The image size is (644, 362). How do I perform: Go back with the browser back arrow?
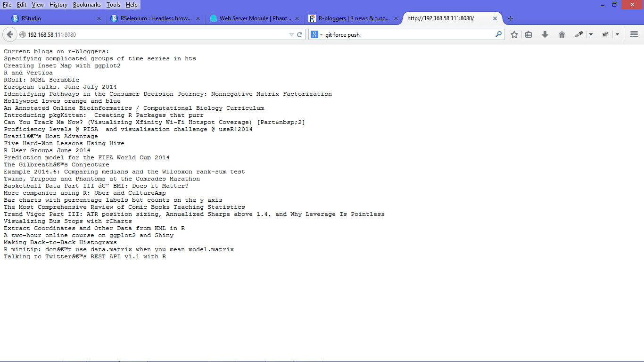point(10,34)
